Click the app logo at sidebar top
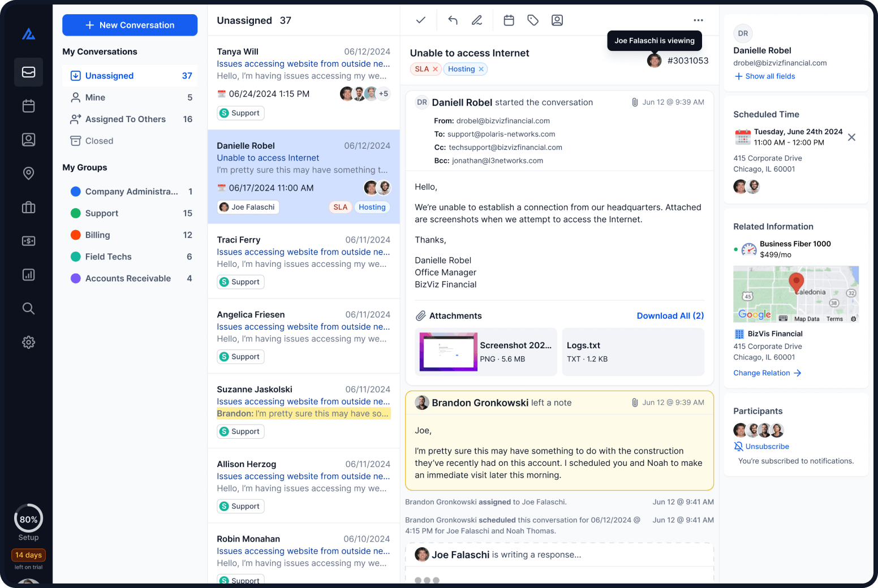Image resolution: width=878 pixels, height=588 pixels. [28, 34]
